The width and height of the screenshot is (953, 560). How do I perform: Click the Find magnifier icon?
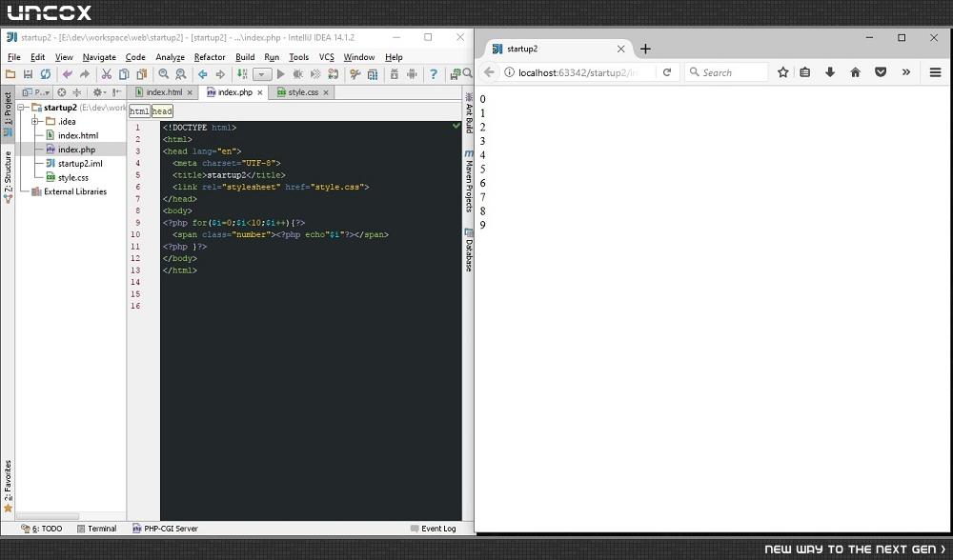pos(164,74)
